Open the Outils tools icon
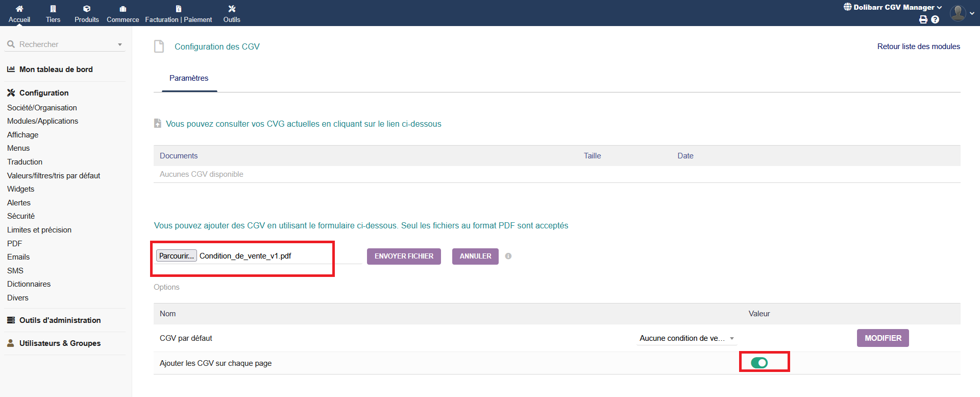Image resolution: width=980 pixels, height=397 pixels. pos(232,9)
